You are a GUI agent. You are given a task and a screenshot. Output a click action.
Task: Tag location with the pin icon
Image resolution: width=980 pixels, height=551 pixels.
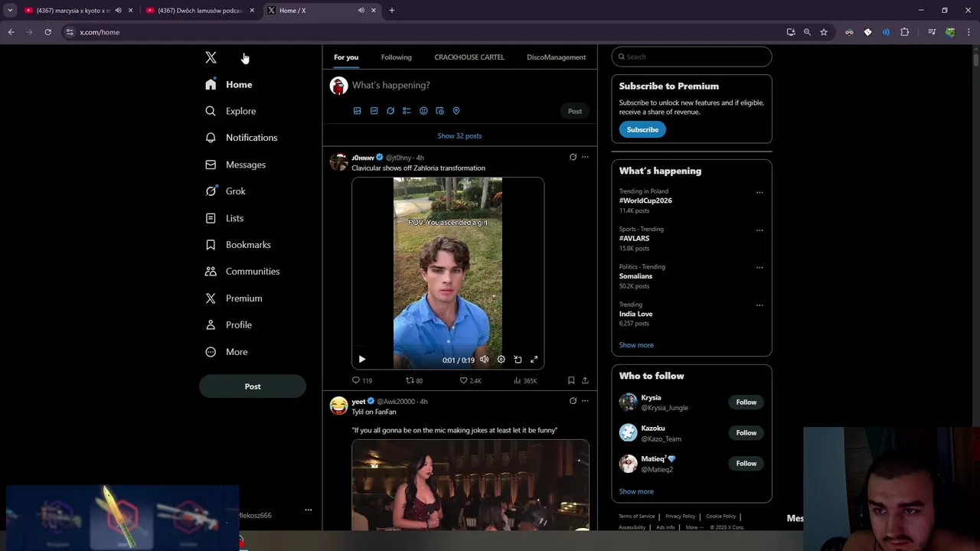[456, 111]
